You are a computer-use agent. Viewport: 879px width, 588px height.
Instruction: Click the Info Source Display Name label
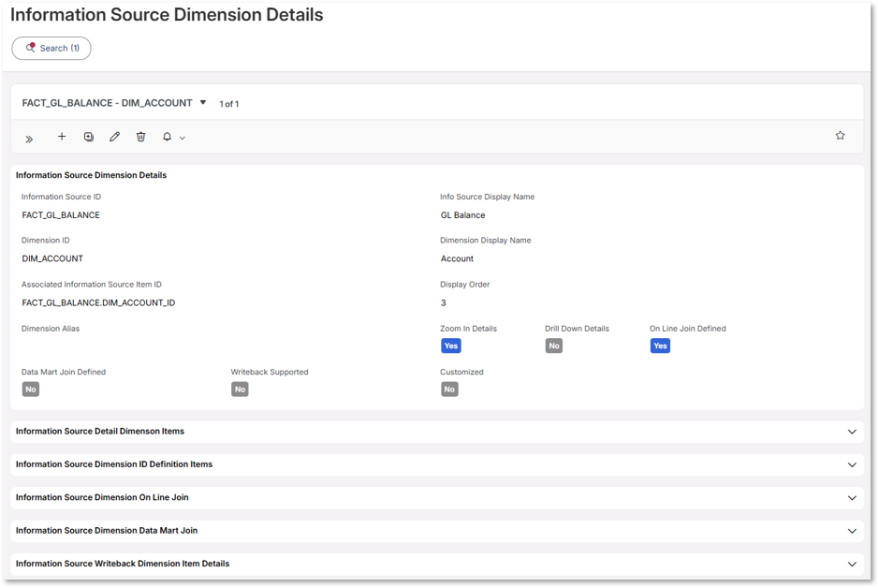[487, 197]
